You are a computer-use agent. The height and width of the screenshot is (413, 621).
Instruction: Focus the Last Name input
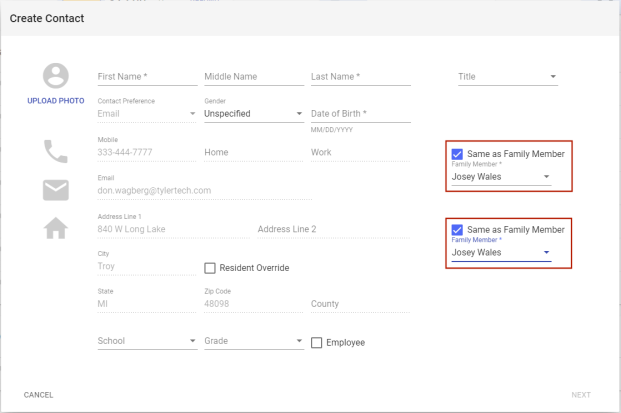pos(360,77)
